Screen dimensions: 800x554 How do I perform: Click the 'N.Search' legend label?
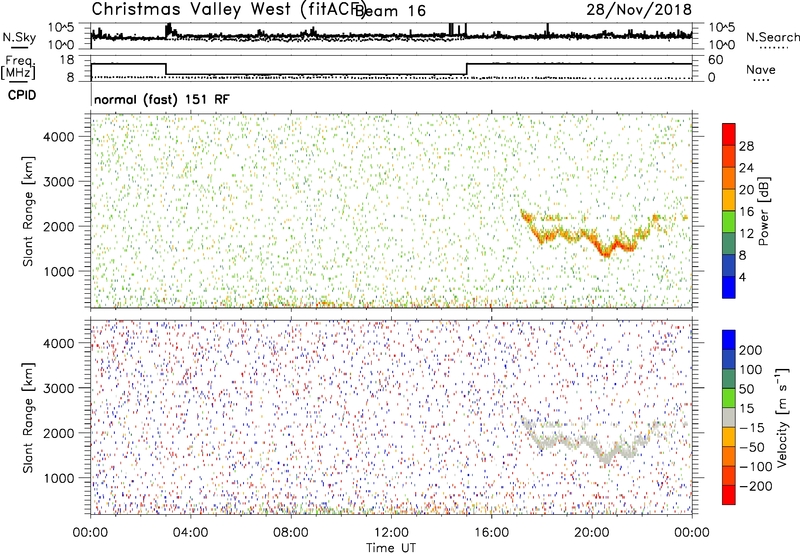coord(772,37)
